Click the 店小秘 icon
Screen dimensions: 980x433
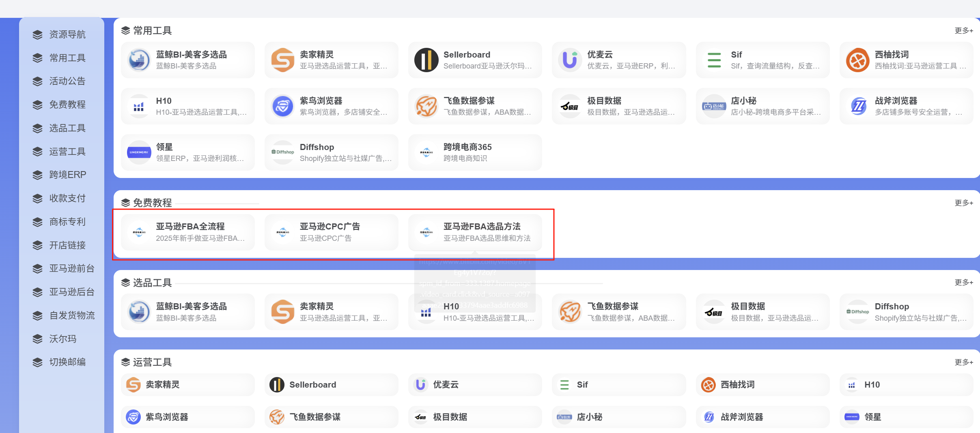tap(714, 106)
